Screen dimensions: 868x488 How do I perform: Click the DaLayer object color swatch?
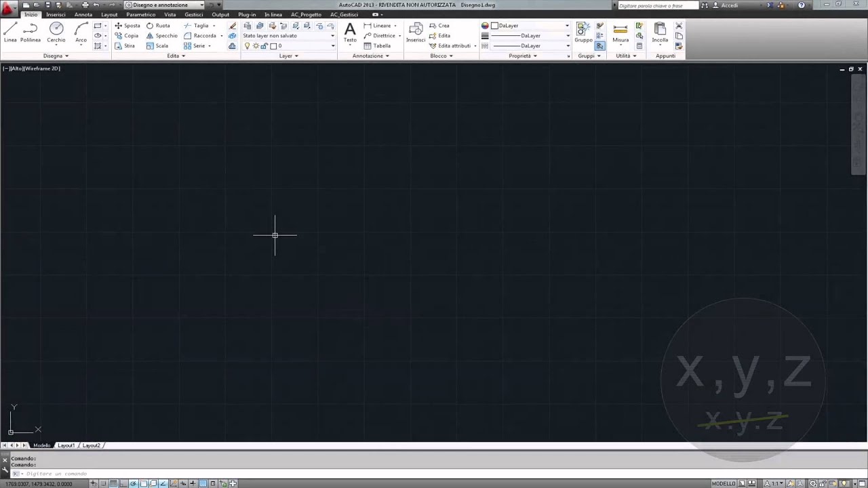(x=495, y=26)
